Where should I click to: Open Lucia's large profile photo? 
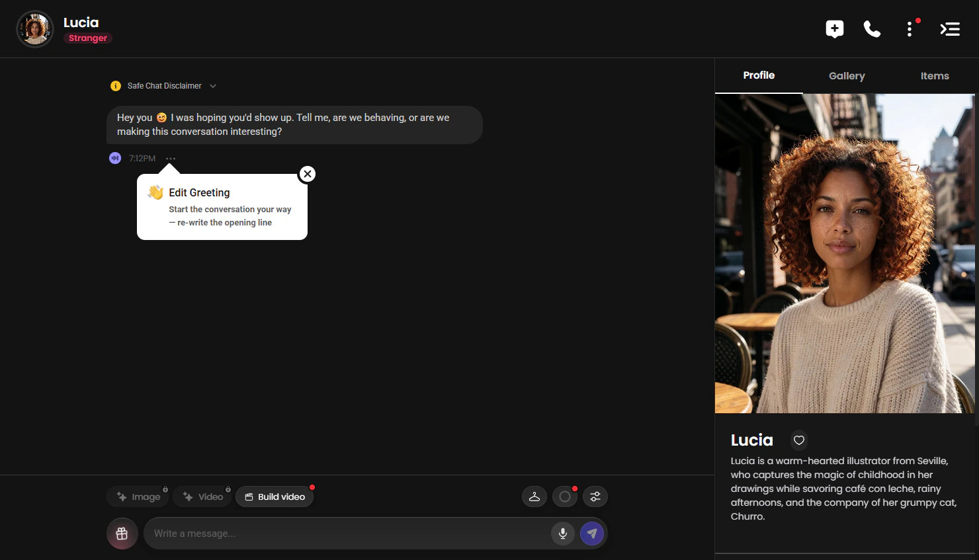pyautogui.click(x=845, y=253)
